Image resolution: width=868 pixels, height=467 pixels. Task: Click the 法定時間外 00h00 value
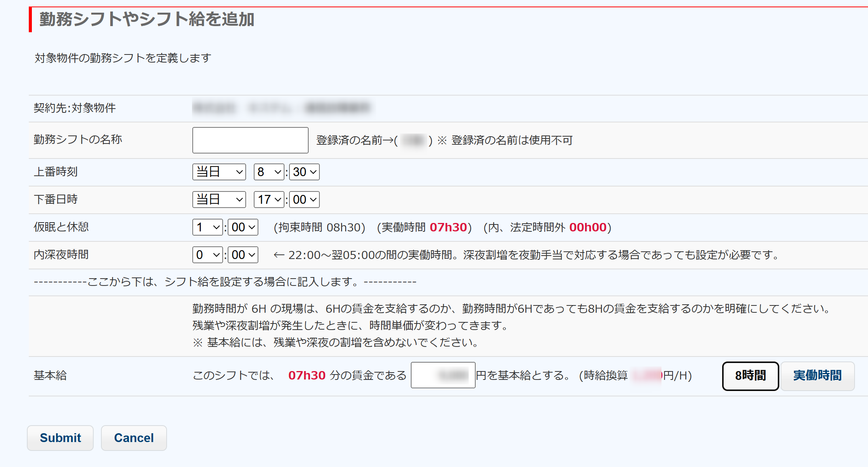(587, 227)
